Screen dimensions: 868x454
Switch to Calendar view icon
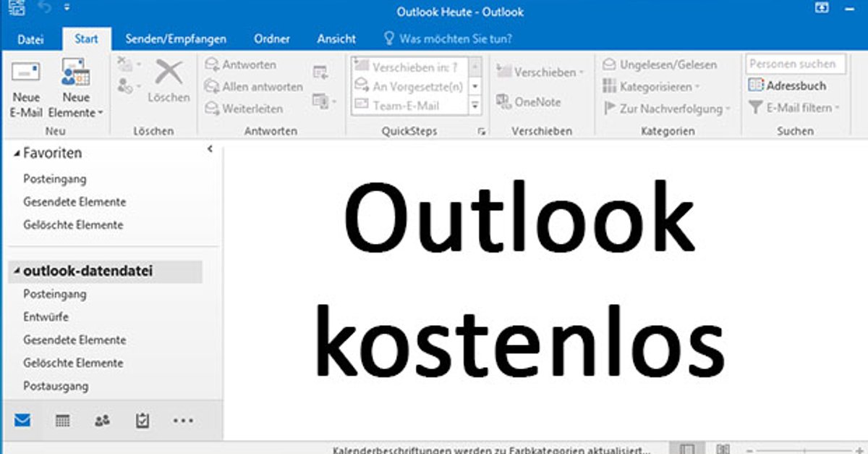tap(63, 420)
